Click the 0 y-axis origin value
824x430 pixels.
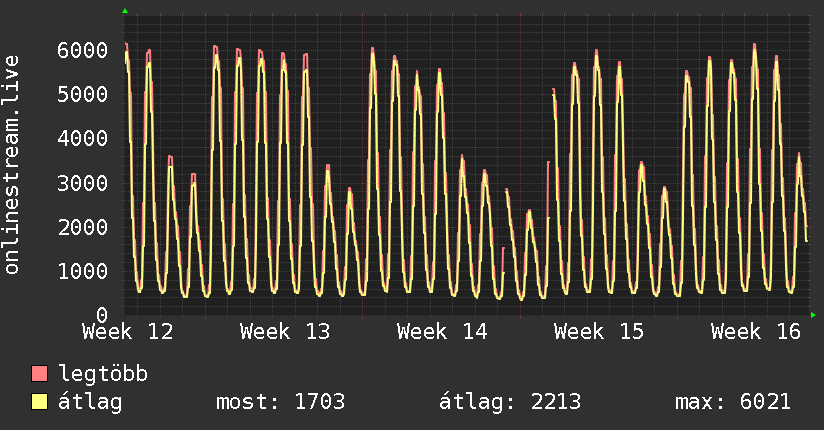coord(102,315)
